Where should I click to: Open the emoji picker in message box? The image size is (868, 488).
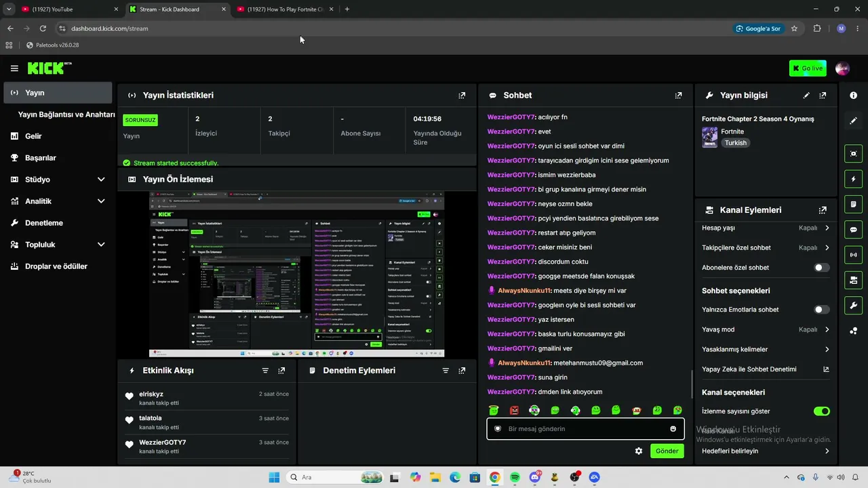click(x=673, y=429)
